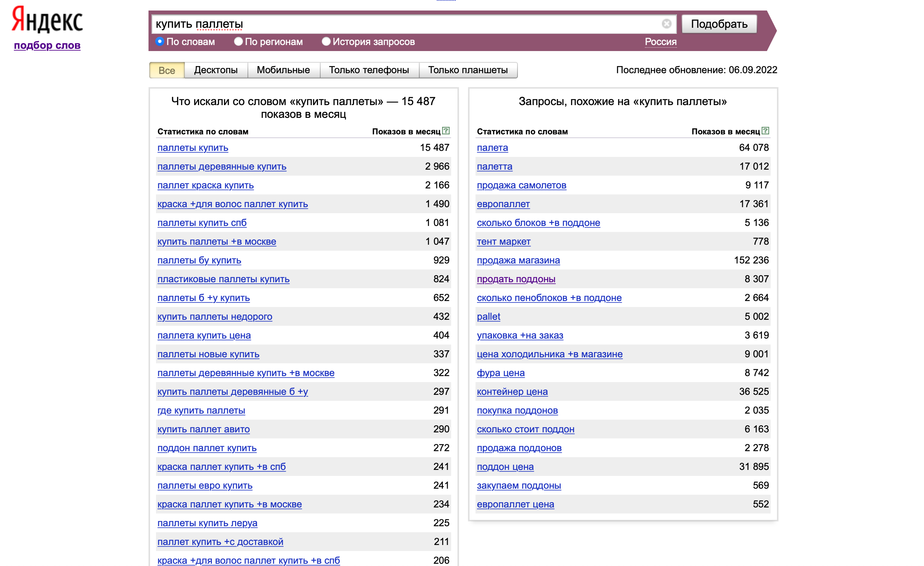Switch to the 'Только планшеты' tab
This screenshot has width=924, height=566.
click(468, 70)
